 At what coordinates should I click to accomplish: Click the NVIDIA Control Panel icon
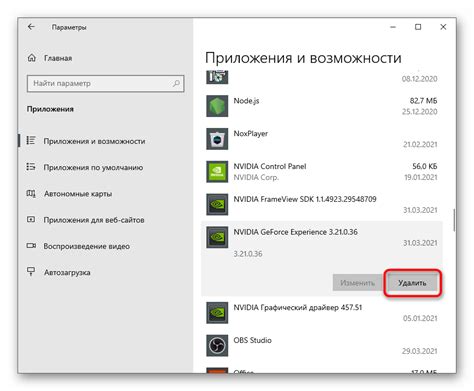click(217, 172)
